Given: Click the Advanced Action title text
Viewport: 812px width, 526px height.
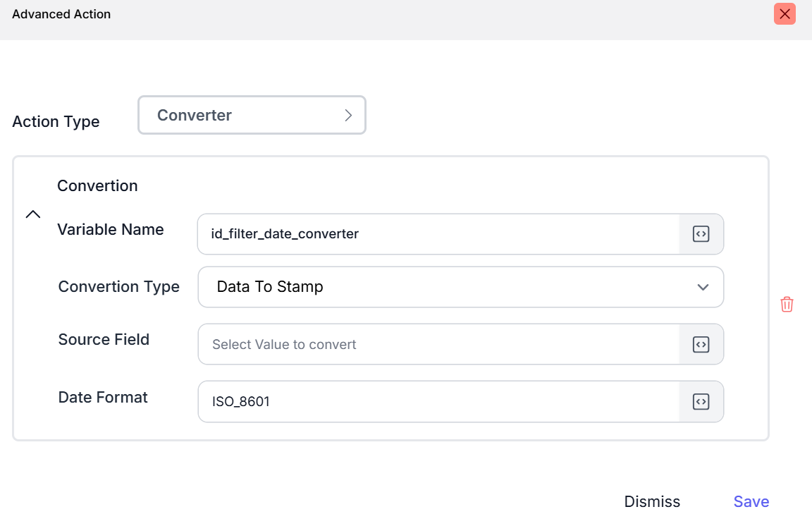Looking at the screenshot, I should [x=61, y=14].
